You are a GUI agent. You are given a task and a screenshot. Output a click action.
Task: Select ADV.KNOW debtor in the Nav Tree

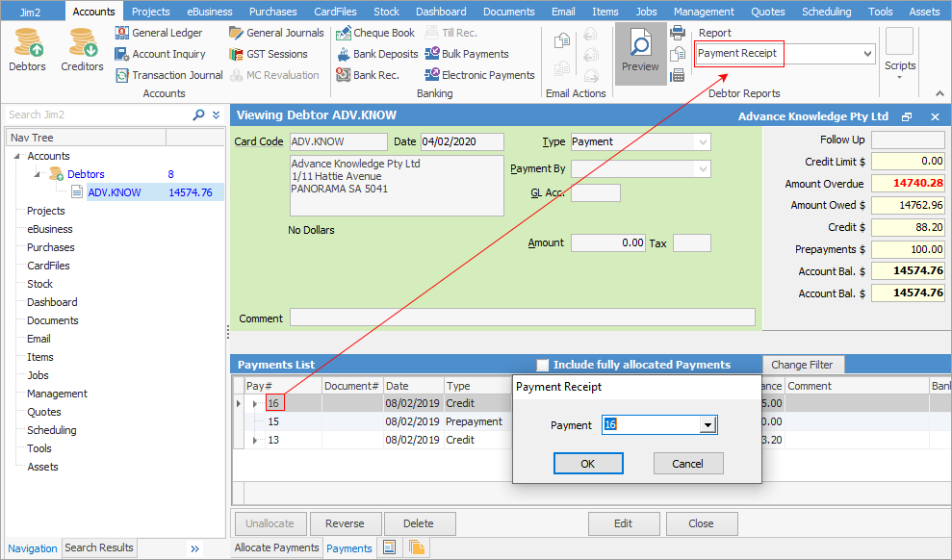coord(114,192)
